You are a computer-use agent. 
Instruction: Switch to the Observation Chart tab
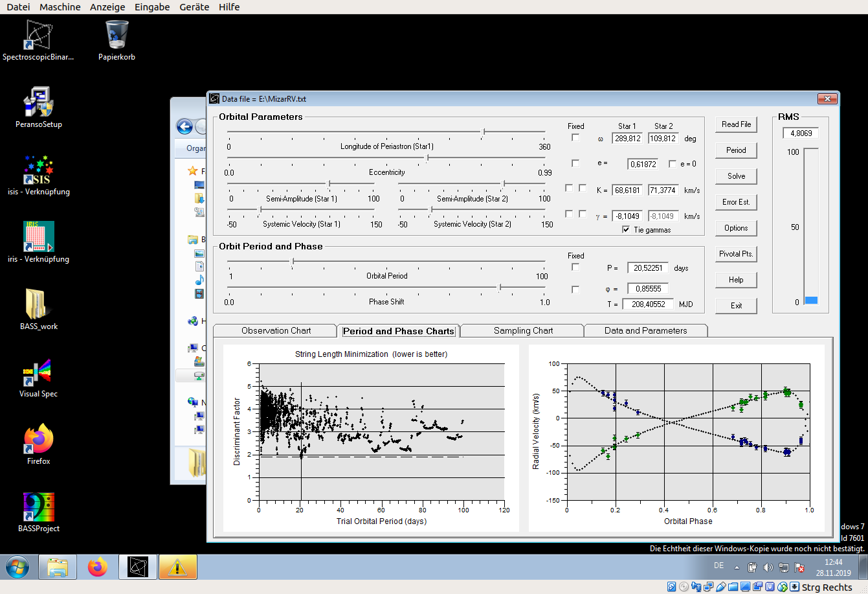[x=276, y=330]
